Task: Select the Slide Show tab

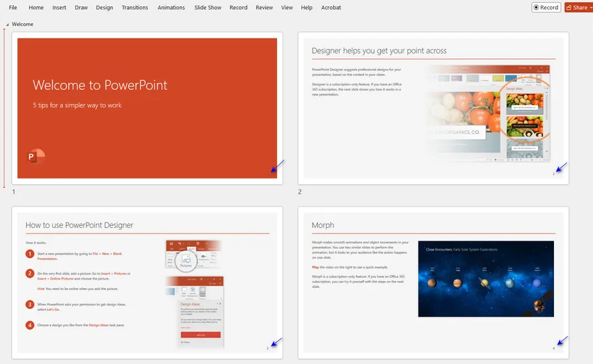Action: point(208,8)
